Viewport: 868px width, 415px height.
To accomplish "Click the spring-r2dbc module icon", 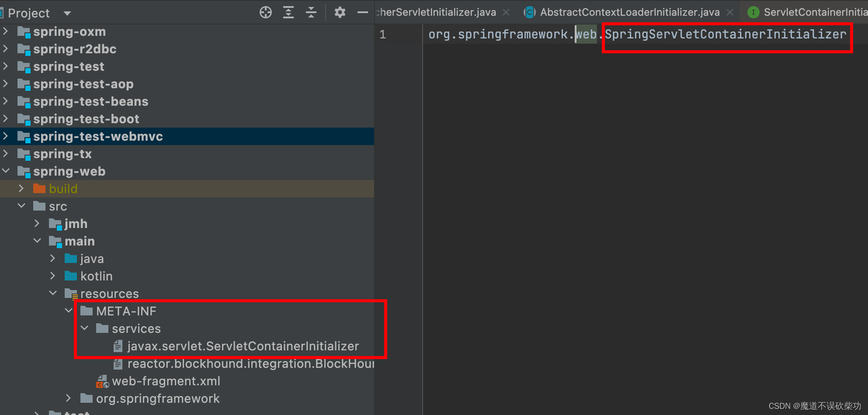I will pos(24,49).
